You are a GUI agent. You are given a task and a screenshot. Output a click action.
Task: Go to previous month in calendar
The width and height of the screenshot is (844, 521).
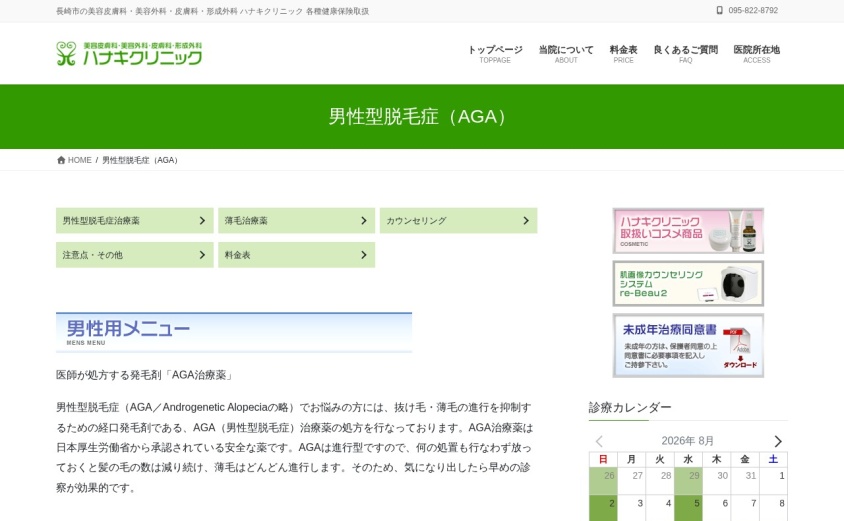click(x=599, y=441)
